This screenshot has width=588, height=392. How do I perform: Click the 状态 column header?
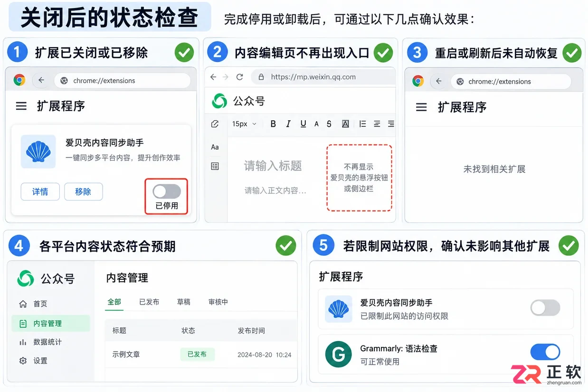coord(188,331)
